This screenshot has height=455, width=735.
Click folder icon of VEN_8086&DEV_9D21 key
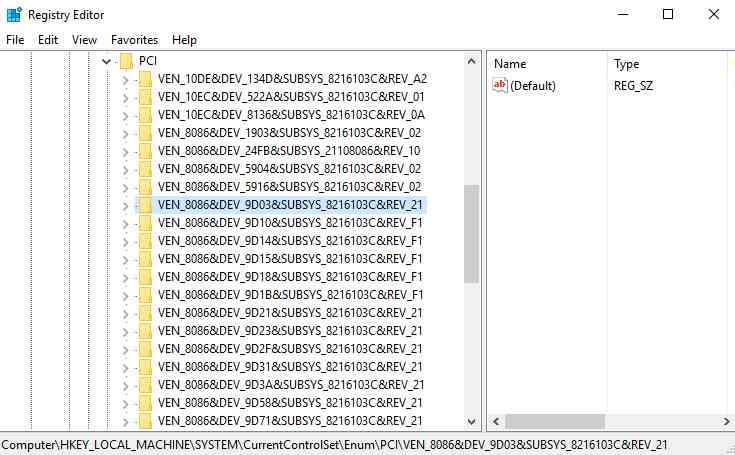coord(145,313)
